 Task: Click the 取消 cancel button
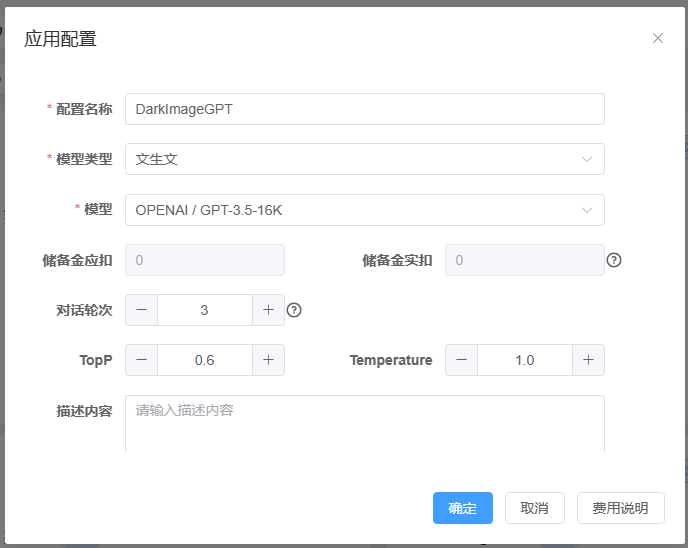pyautogui.click(x=534, y=508)
